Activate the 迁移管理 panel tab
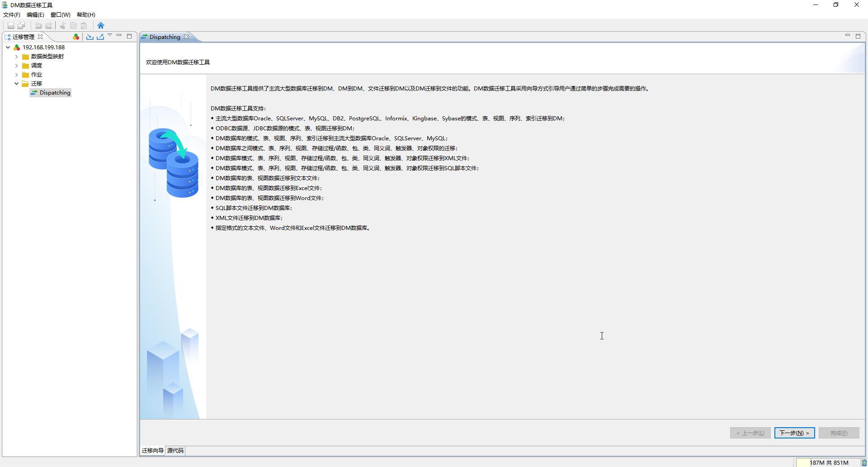Screen dimensions: 868x467 click(x=23, y=37)
